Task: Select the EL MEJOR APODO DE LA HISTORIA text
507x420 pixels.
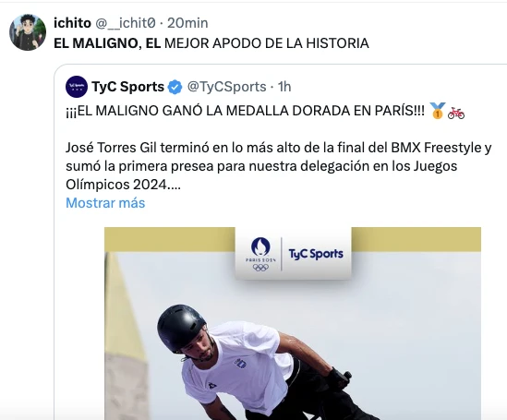Action: (257, 43)
